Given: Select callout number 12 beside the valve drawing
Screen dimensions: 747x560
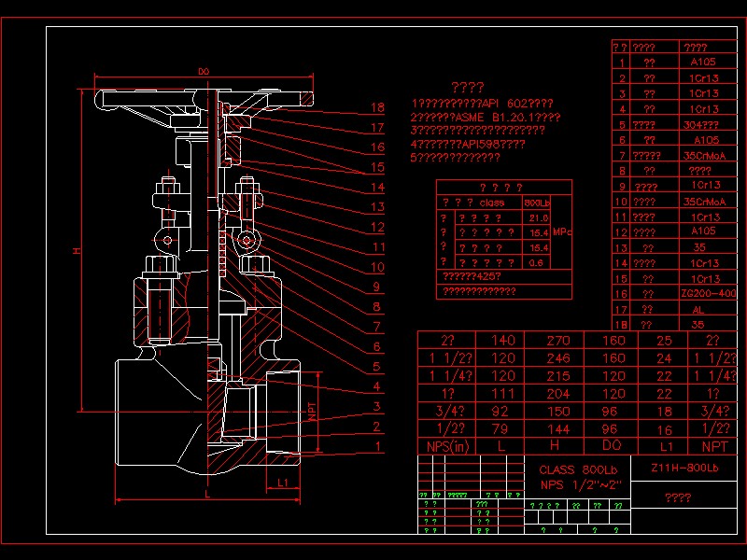Looking at the screenshot, I should click(378, 227).
